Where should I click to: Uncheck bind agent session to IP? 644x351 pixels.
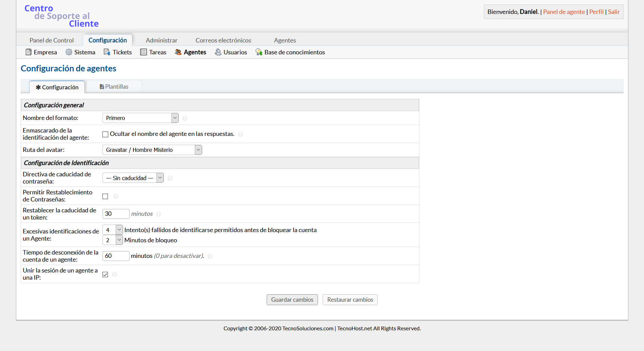106,275
